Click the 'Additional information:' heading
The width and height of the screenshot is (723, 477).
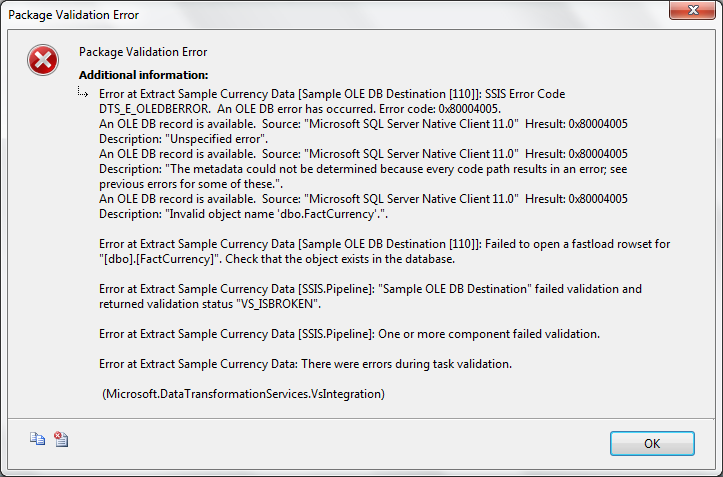click(x=143, y=75)
